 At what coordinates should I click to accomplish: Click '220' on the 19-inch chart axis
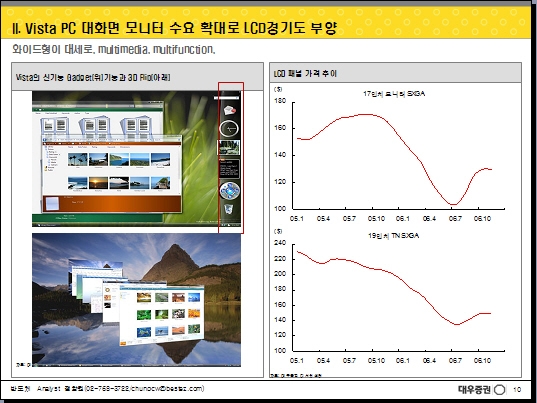280,259
